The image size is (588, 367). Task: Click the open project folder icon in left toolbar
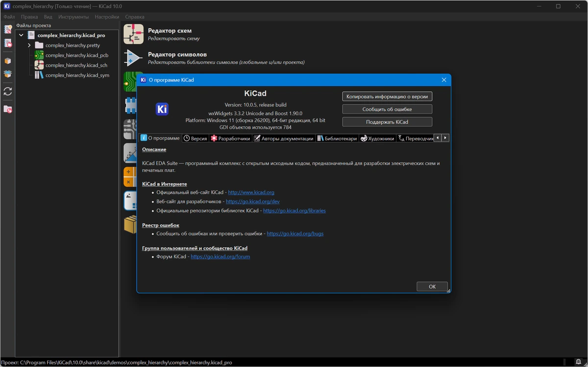(x=8, y=109)
